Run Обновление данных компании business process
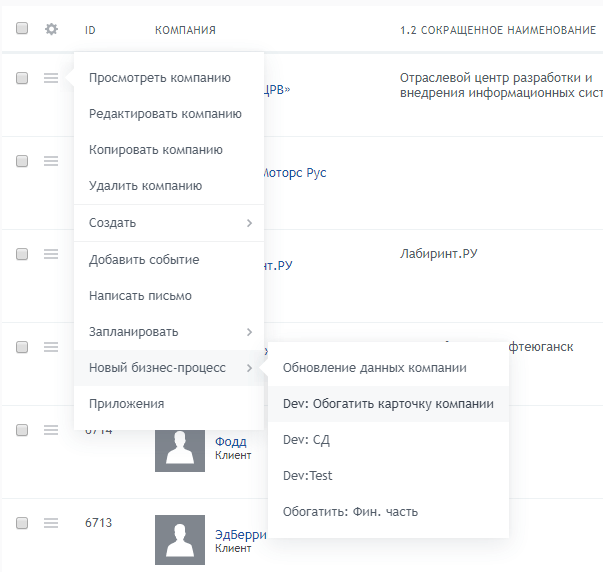The width and height of the screenshot is (603, 572). click(374, 368)
